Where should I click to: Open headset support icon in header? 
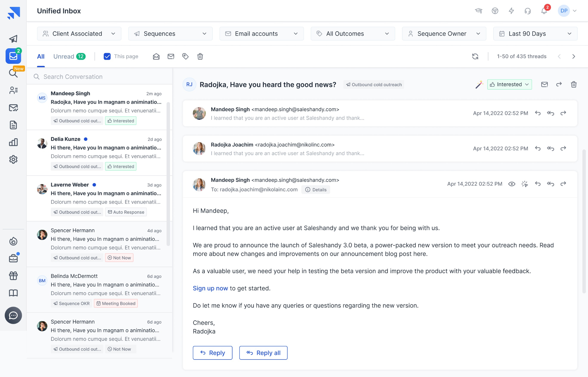(x=528, y=11)
